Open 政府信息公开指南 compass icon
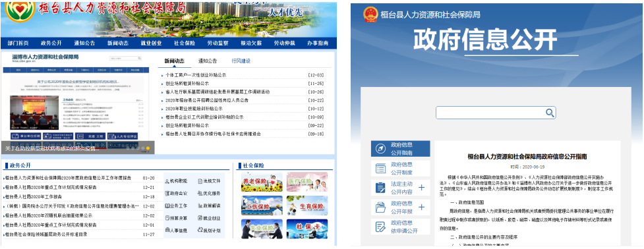The image size is (644, 249). tap(380, 148)
